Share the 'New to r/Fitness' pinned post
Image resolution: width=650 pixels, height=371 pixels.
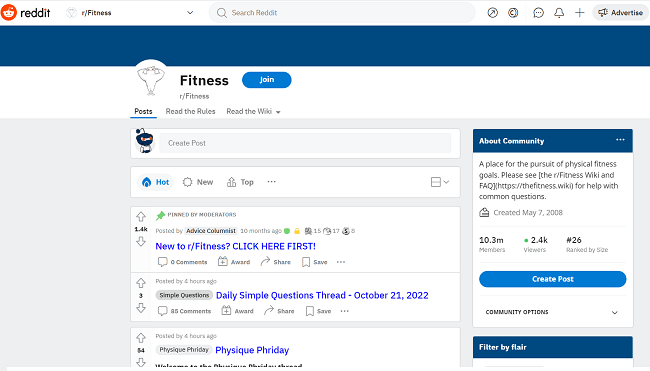[275, 262]
